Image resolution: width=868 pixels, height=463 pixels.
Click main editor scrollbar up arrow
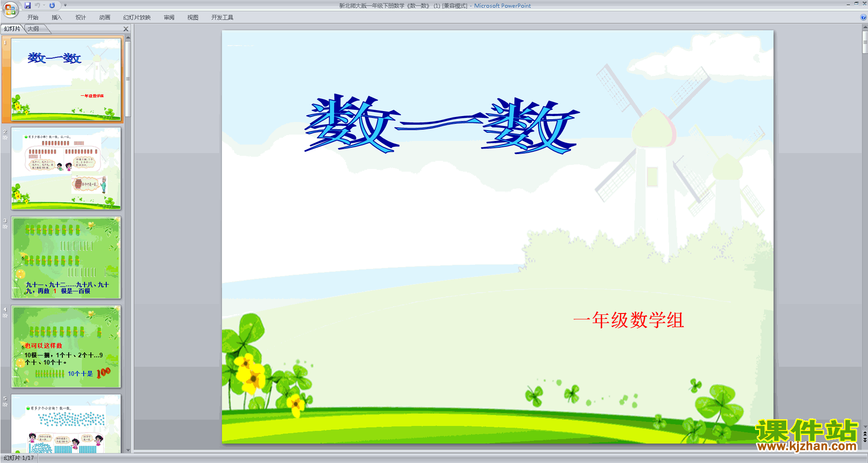865,27
